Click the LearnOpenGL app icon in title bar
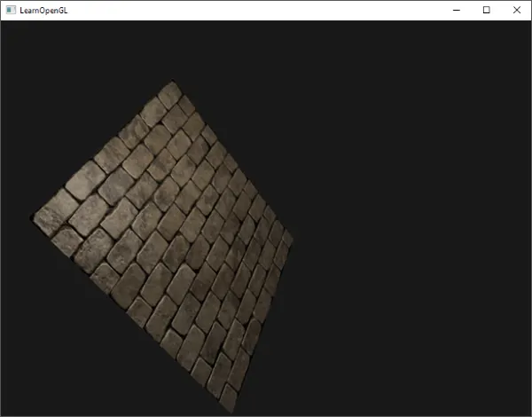Viewport: 532px width, 417px height. (11, 10)
